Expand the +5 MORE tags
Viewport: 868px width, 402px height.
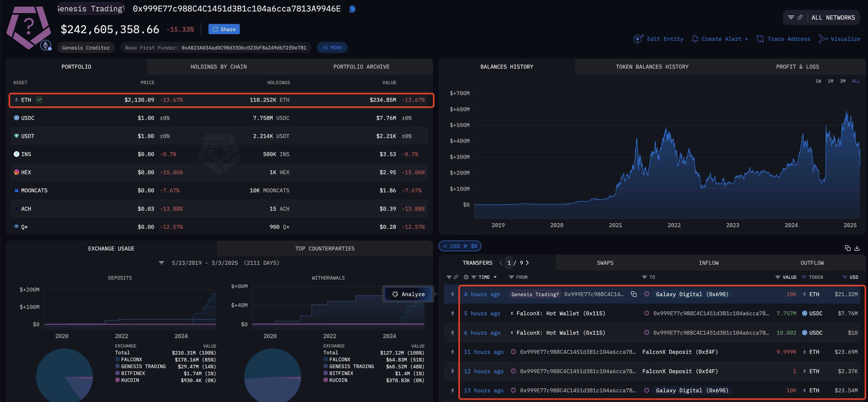click(332, 47)
